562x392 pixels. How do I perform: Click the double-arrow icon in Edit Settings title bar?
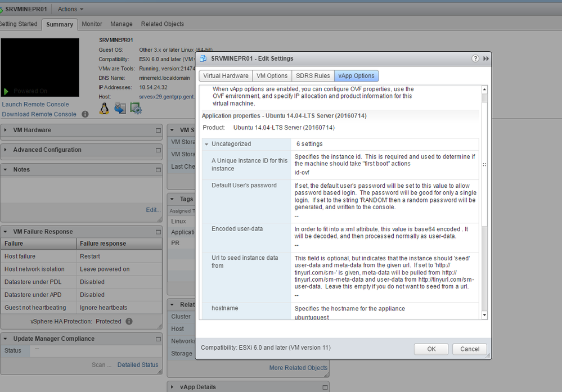tap(486, 58)
